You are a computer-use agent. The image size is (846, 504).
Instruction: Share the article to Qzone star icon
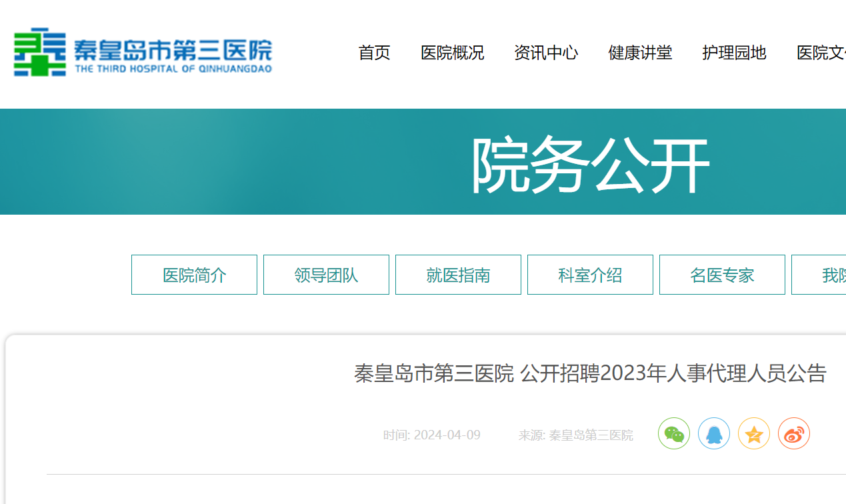754,433
